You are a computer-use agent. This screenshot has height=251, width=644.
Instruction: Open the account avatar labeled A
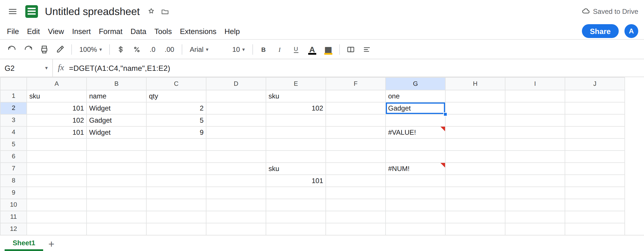click(631, 31)
